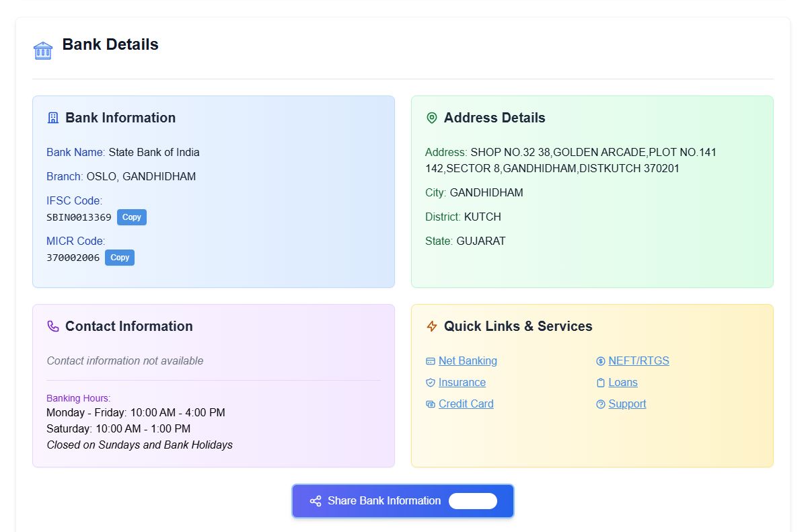Click the building icon next to Bank Information
The image size is (806, 532).
click(x=53, y=118)
